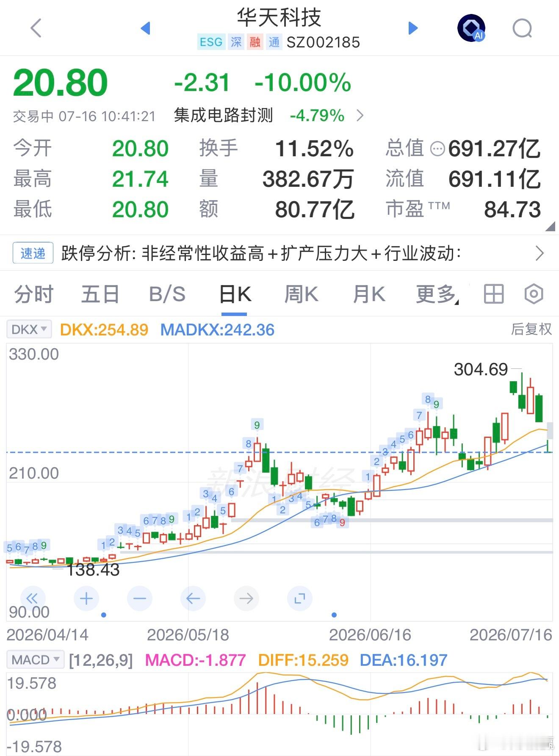Tap the DIFF:15.259 value
Image resolution: width=559 pixels, height=756 pixels.
[303, 660]
